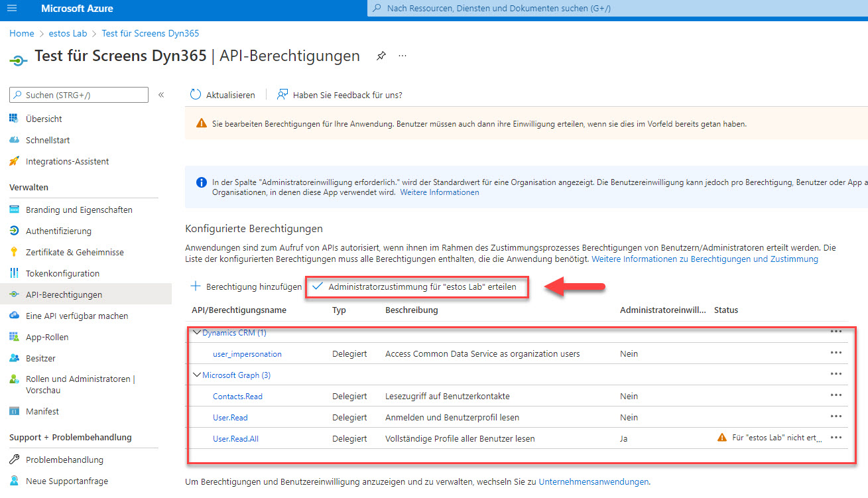Collapse the Dynamics CRM (1) group

click(196, 332)
